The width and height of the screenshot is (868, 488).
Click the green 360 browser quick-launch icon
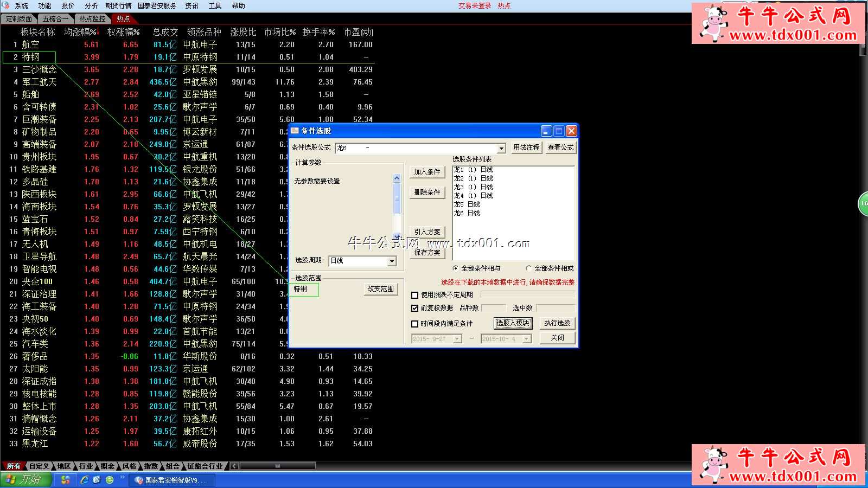click(110, 480)
